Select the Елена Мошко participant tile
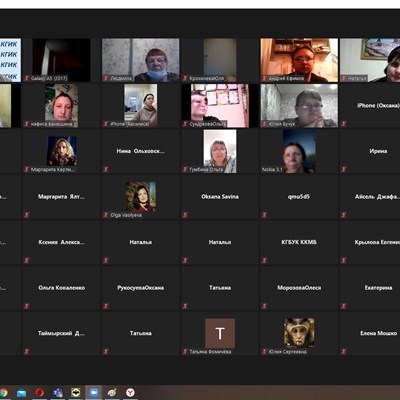400x400 pixels. 370,333
